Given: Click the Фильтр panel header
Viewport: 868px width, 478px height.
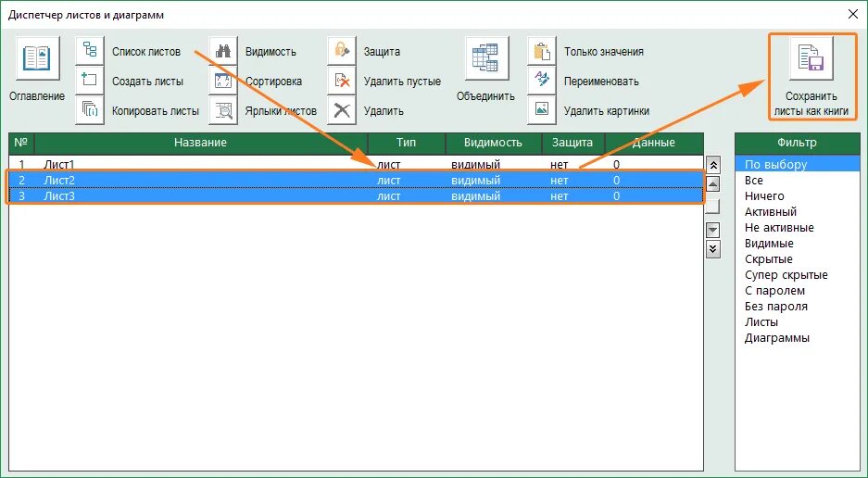Looking at the screenshot, I should [x=798, y=143].
